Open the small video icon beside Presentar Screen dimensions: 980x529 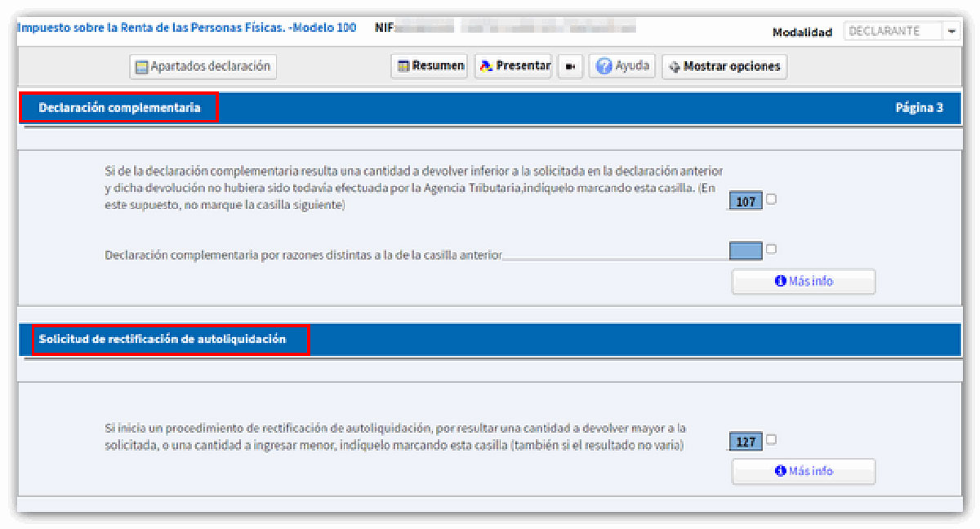pos(572,65)
